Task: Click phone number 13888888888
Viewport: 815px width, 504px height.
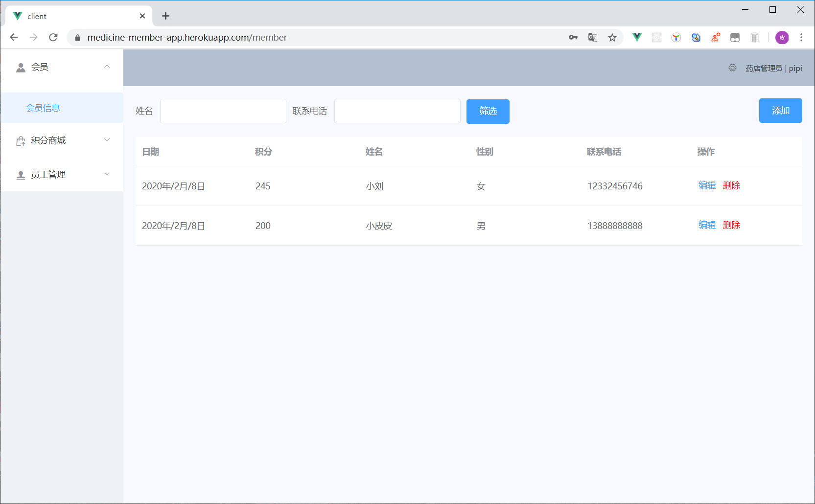Action: click(x=615, y=226)
